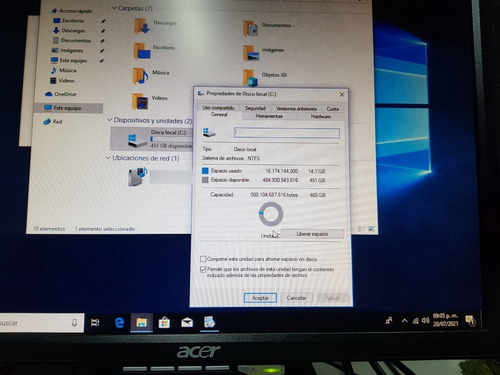Open the volume icon in system tray
The width and height of the screenshot is (500, 375).
tap(425, 320)
